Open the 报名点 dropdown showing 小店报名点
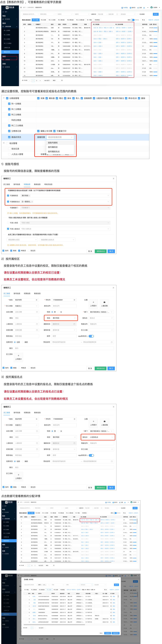This screenshot has width=162, height=644. click(x=101, y=437)
